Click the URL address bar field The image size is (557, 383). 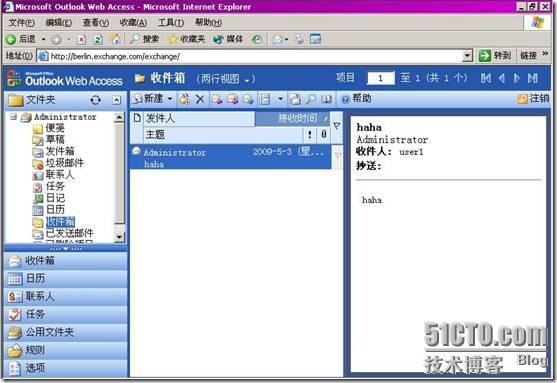(x=250, y=56)
